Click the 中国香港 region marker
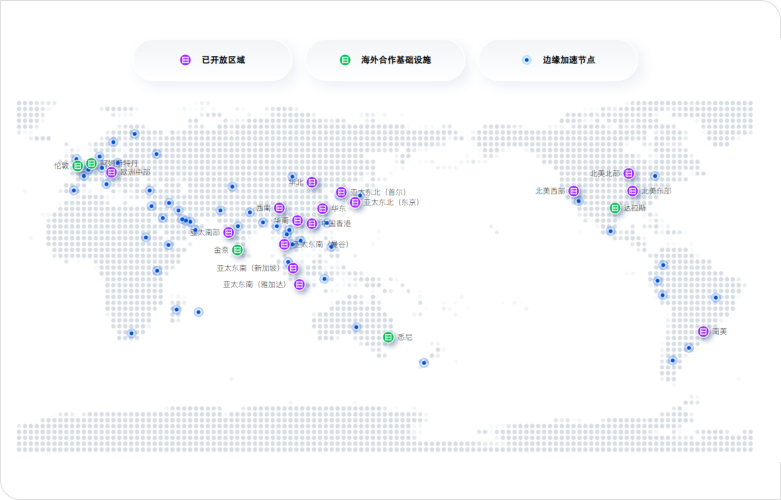 coord(312,223)
